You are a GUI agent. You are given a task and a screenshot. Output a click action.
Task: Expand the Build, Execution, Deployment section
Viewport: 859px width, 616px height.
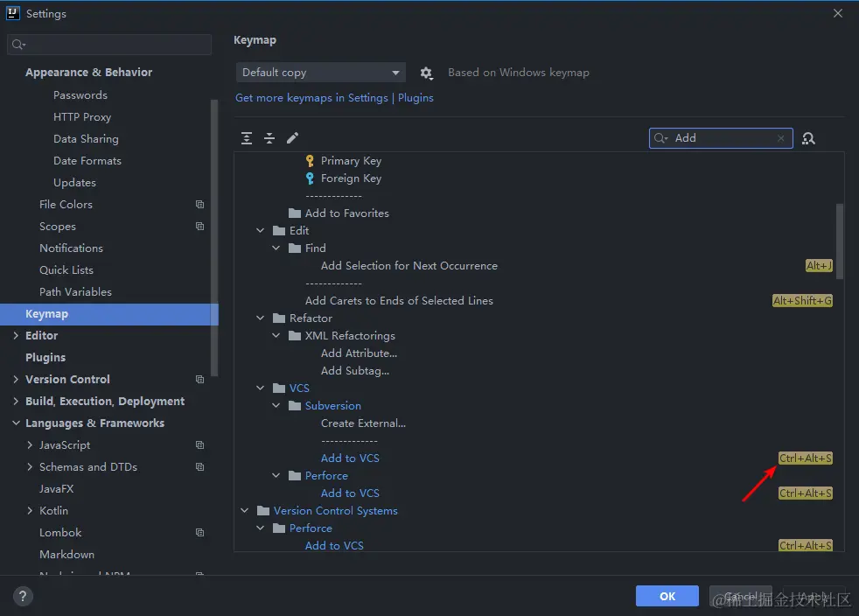pyautogui.click(x=16, y=401)
